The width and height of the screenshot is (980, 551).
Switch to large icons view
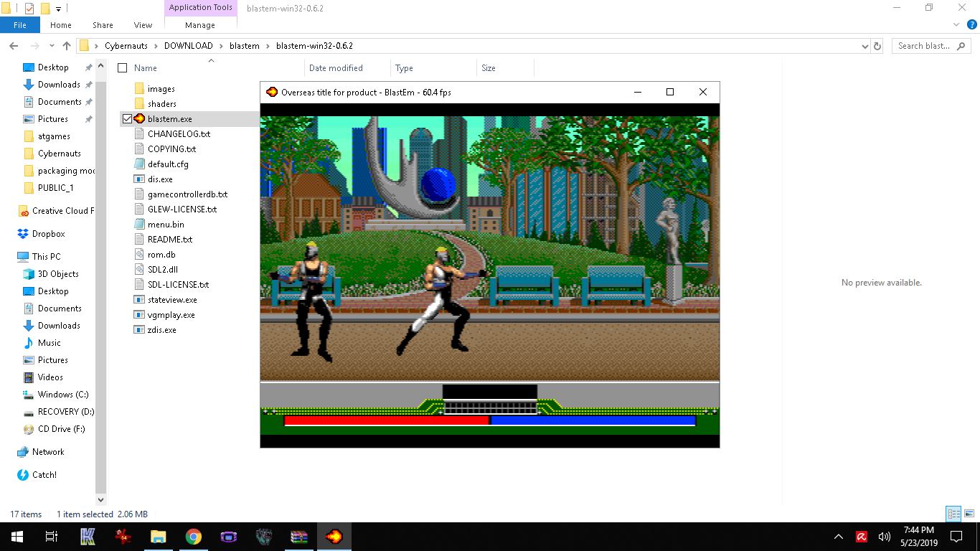click(x=969, y=514)
